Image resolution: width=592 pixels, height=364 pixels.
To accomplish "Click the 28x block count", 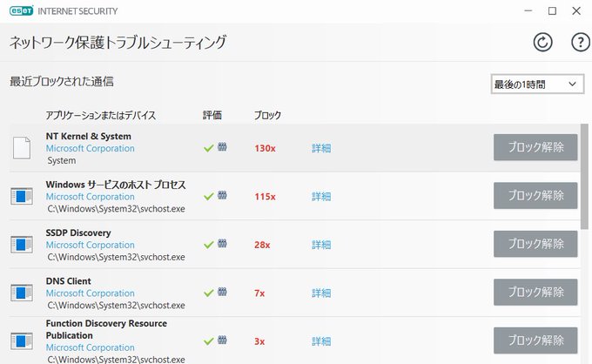I will pos(262,245).
